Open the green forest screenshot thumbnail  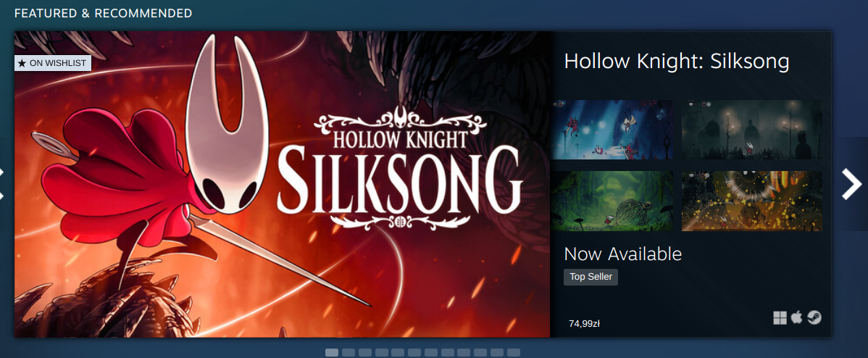[x=612, y=201]
